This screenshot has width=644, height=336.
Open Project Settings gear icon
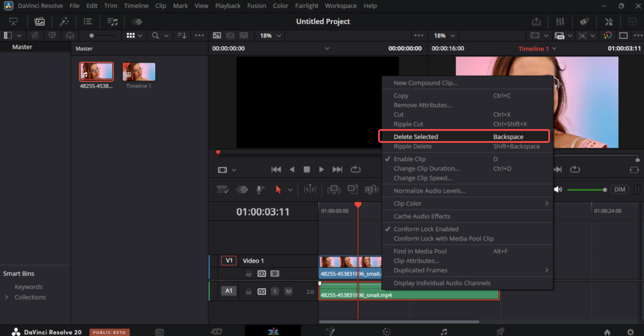(x=631, y=332)
